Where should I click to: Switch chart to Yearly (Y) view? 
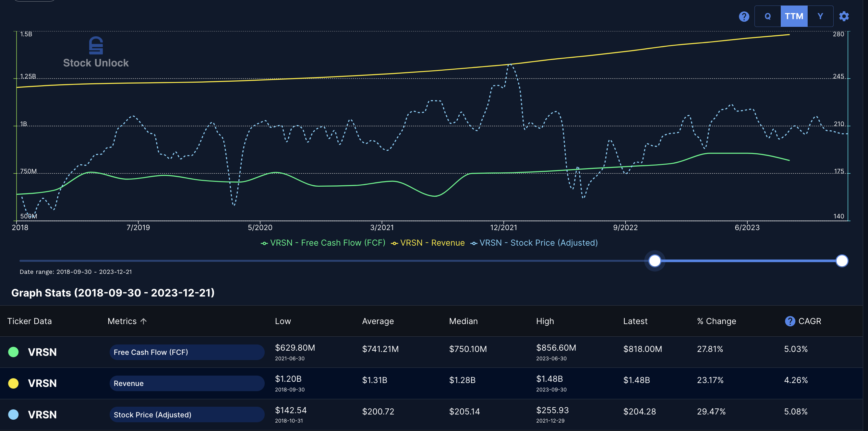tap(820, 16)
